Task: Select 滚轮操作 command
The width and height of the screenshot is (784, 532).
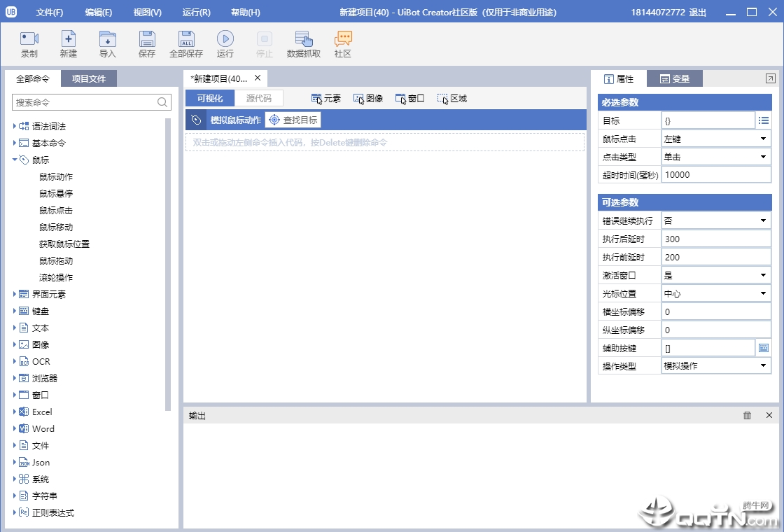Action: click(56, 277)
